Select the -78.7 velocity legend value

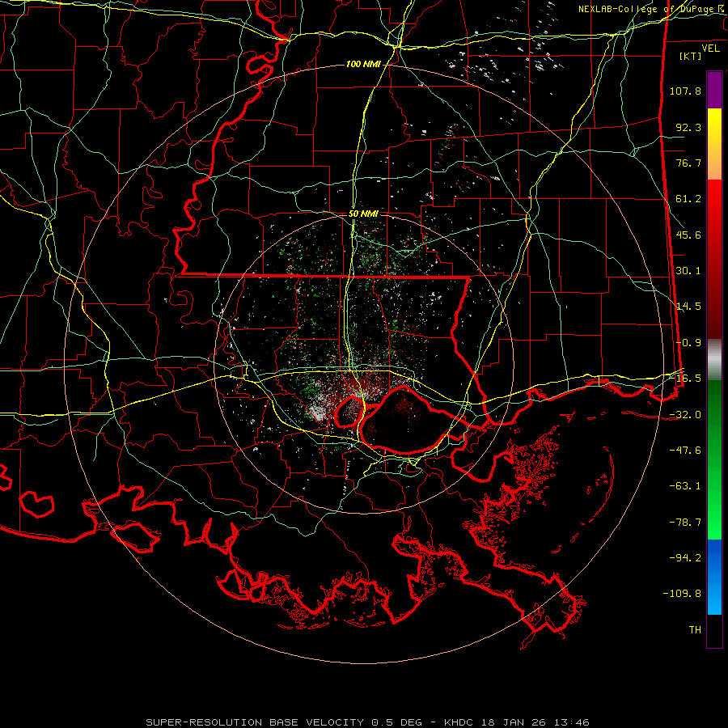tap(685, 523)
